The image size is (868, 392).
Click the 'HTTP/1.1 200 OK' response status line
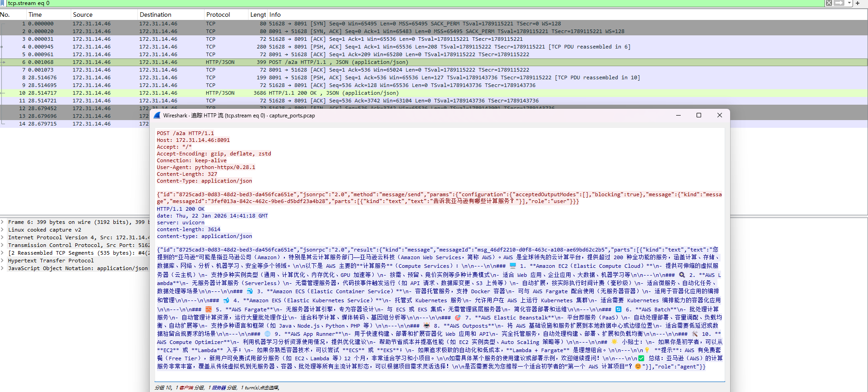180,209
